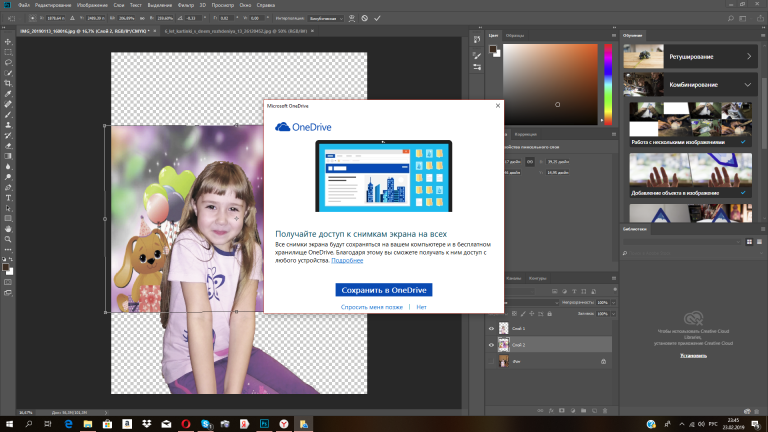Click the Подробнее link in the OneDrive dialog
This screenshot has height=432, width=768.
[x=348, y=260]
